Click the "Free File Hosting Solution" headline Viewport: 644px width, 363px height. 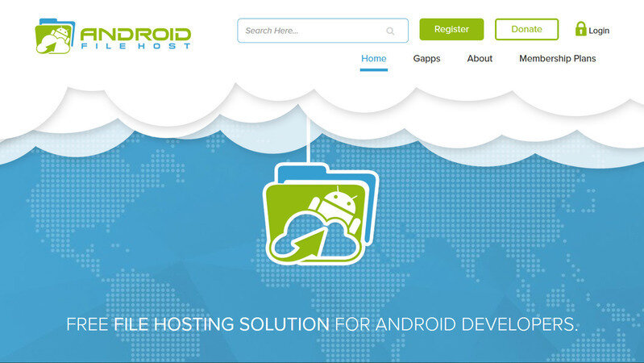click(x=322, y=325)
